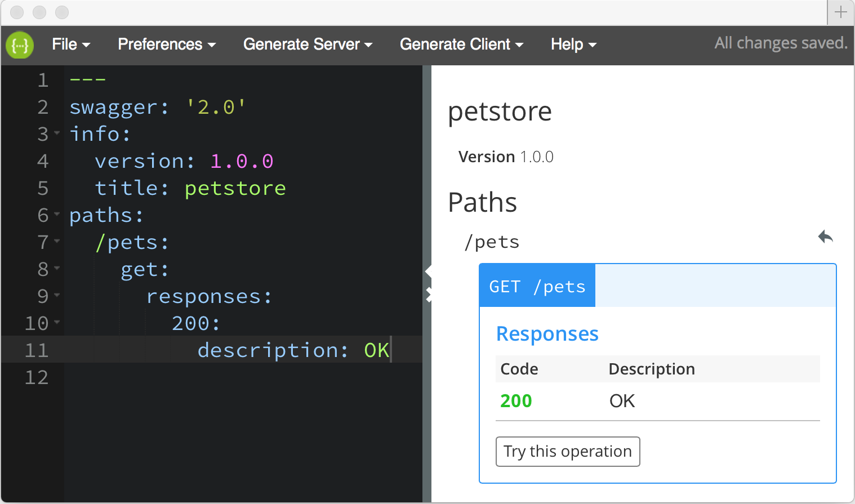855x504 pixels.
Task: Collapse the paths fold arrow on line 6
Action: click(57, 215)
